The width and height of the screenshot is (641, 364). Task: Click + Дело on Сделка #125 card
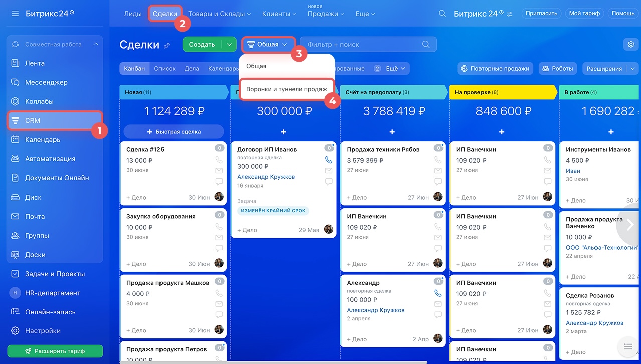point(136,198)
